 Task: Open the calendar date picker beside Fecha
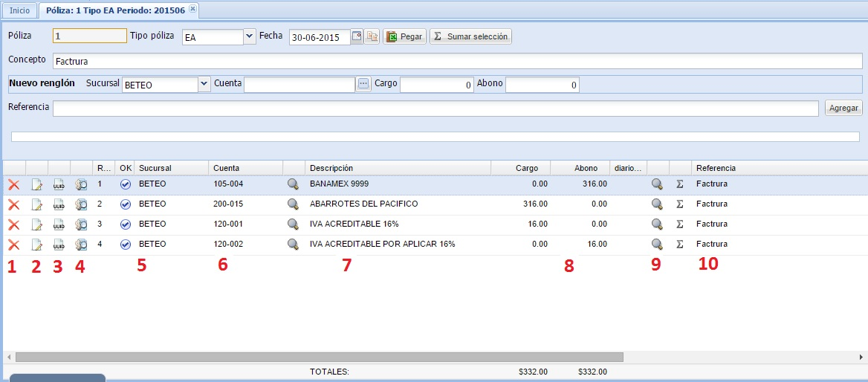[357, 36]
